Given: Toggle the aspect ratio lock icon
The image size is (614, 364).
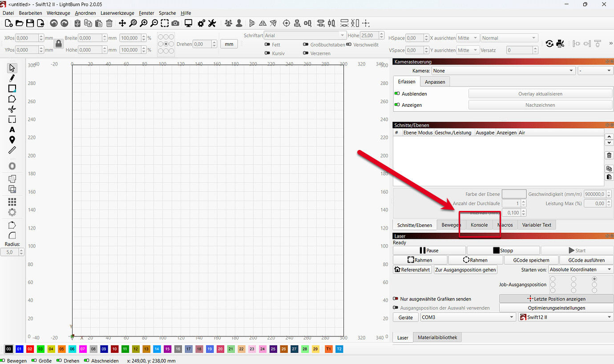Looking at the screenshot, I should (x=58, y=44).
